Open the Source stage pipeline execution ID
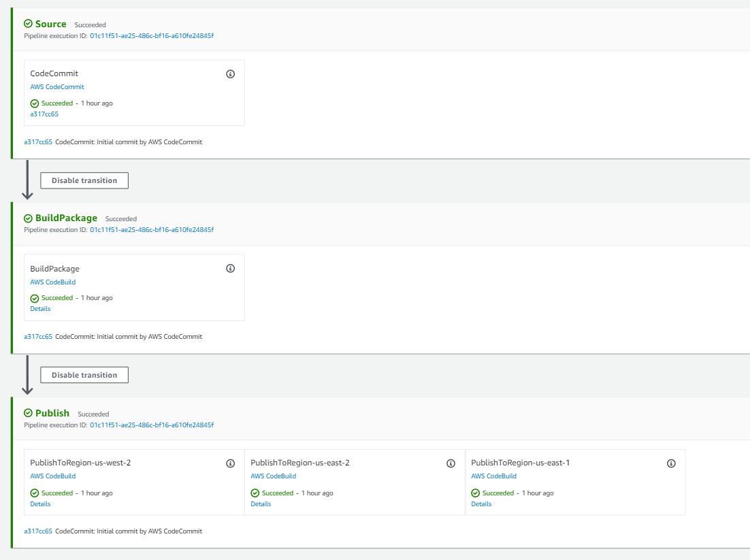The width and height of the screenshot is (750, 560). coord(137,35)
